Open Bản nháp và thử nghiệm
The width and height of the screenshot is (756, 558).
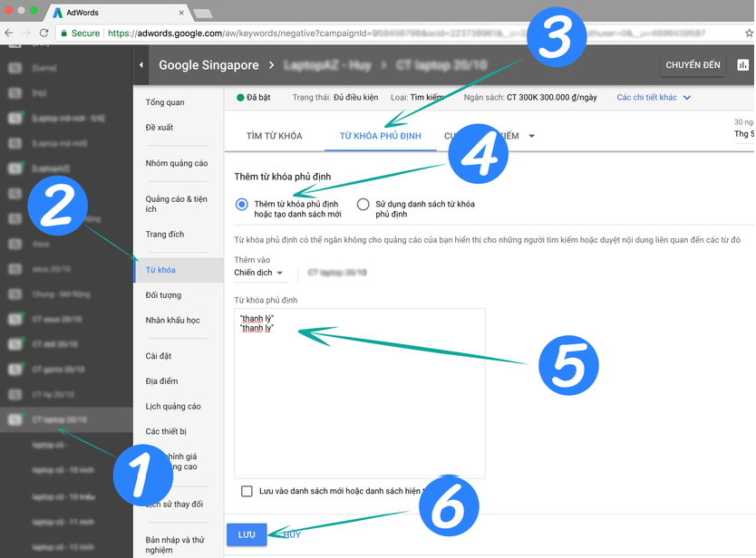pyautogui.click(x=175, y=544)
